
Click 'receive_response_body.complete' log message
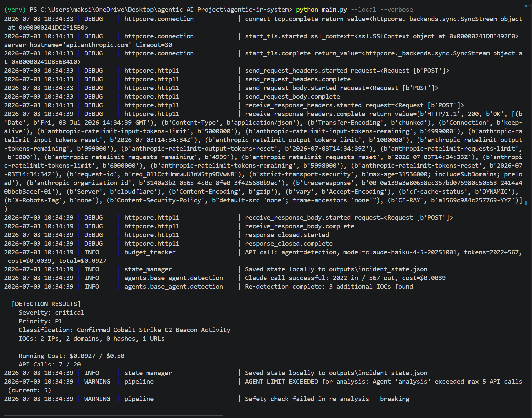[x=300, y=226]
